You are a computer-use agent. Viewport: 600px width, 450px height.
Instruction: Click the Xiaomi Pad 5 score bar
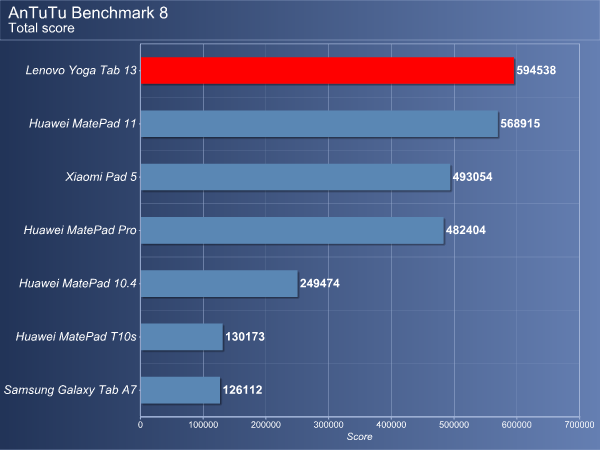[295, 177]
